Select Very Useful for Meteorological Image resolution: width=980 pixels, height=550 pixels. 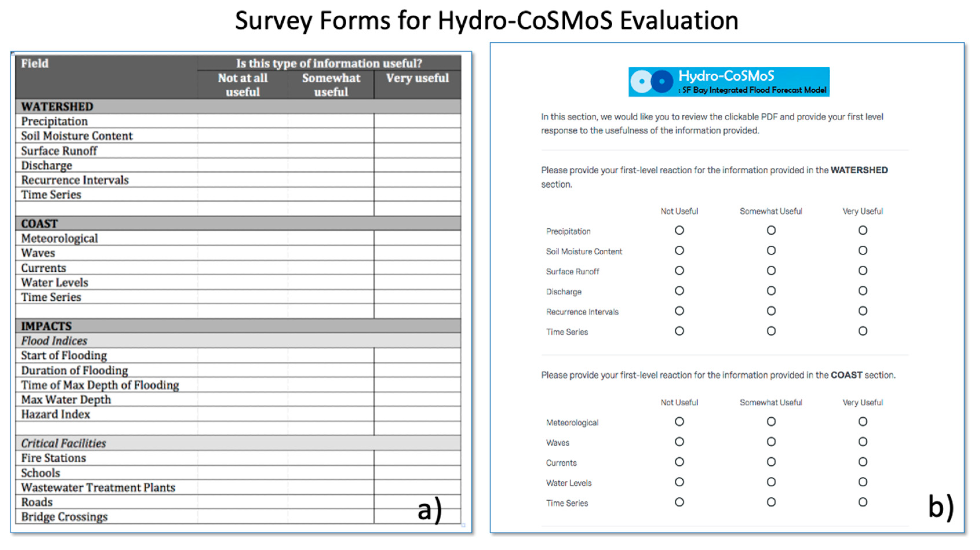coord(862,421)
